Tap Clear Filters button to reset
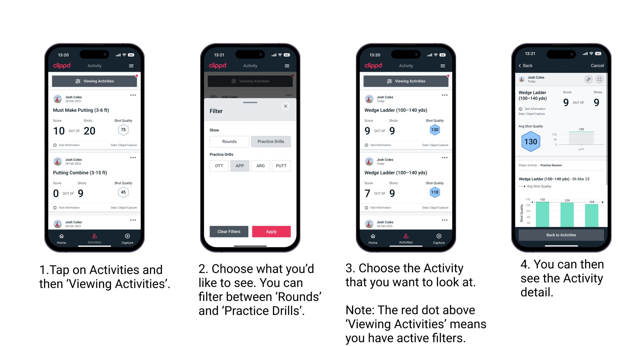 (229, 231)
